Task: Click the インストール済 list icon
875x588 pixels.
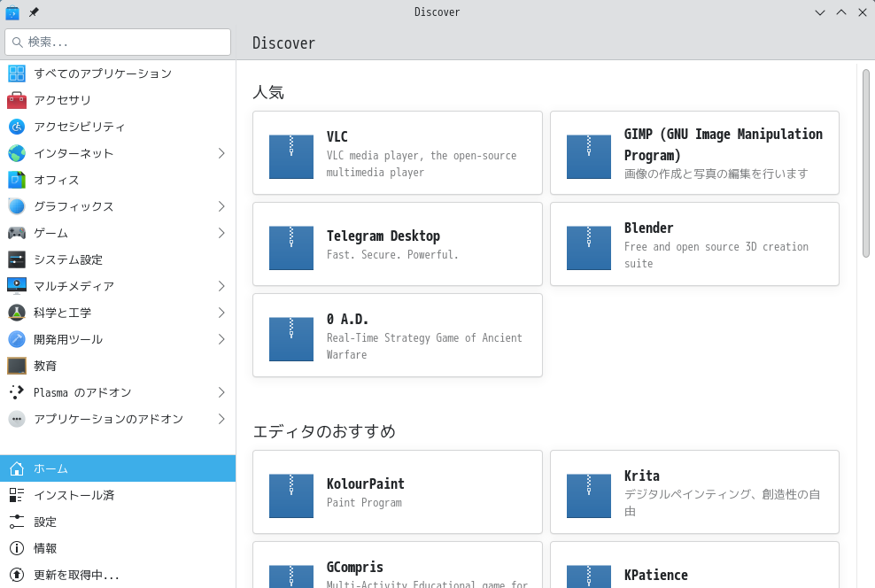Action: click(17, 495)
